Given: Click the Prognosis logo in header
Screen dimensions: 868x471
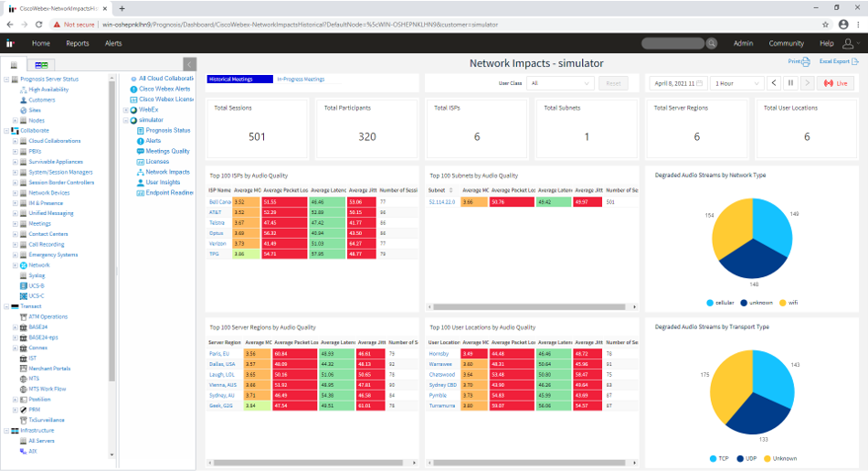Looking at the screenshot, I should tap(11, 43).
